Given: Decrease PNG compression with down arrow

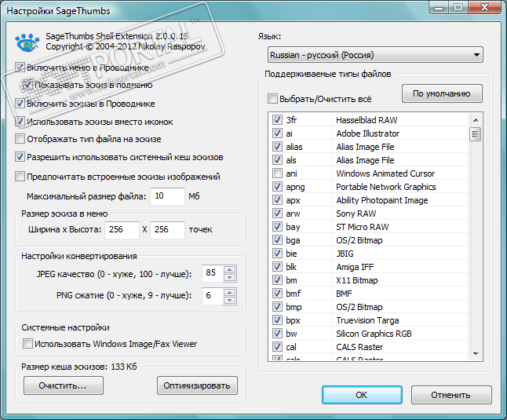Looking at the screenshot, I should coord(230,300).
